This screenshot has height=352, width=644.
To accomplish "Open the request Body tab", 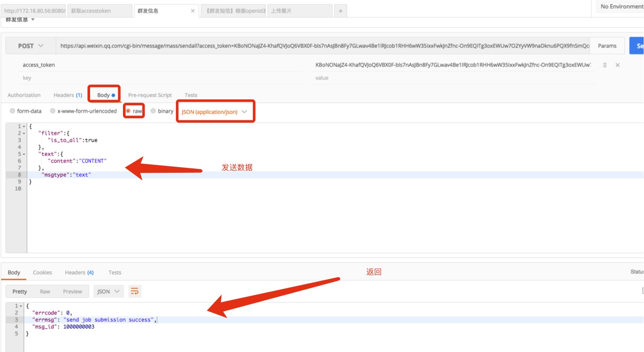I will click(x=106, y=95).
